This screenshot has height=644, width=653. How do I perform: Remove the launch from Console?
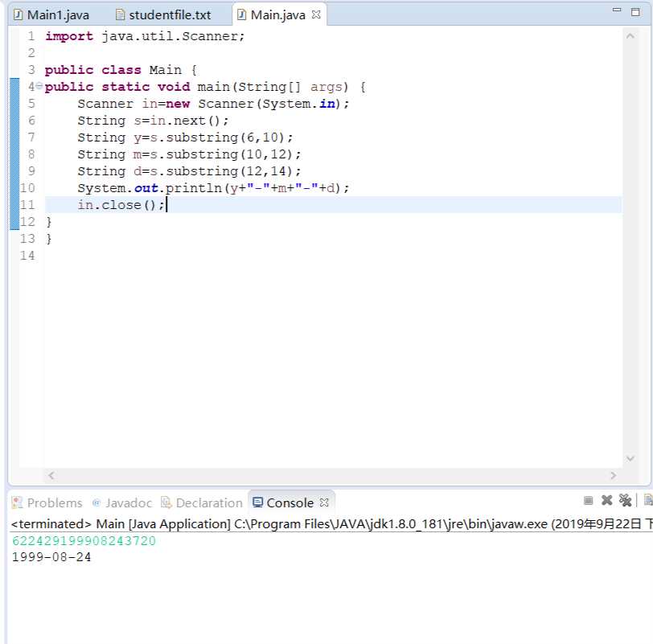tap(607, 500)
